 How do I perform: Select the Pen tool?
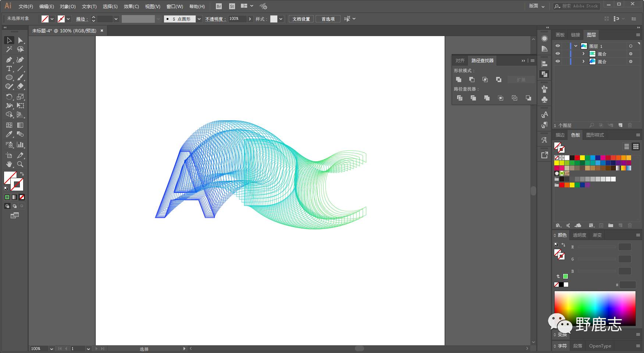[x=9, y=60]
